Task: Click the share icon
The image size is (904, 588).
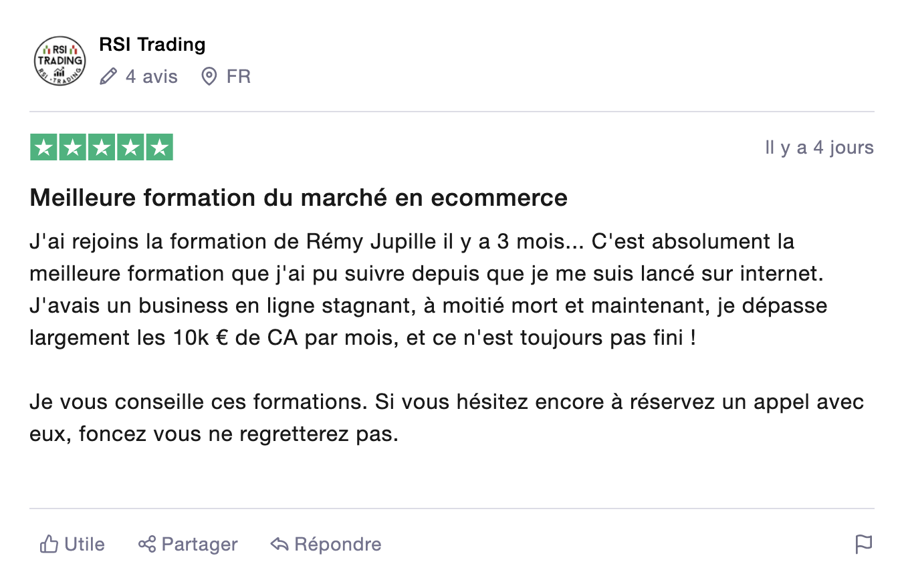Action: coord(147,545)
